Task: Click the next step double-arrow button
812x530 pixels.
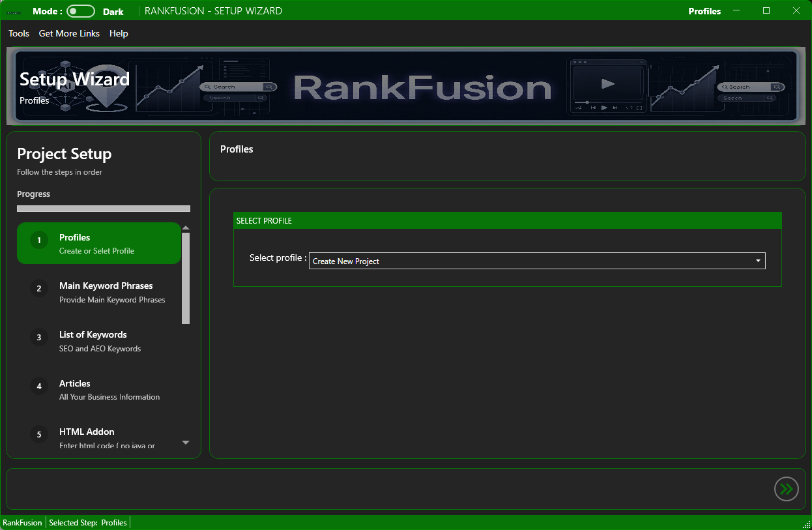Action: tap(787, 489)
